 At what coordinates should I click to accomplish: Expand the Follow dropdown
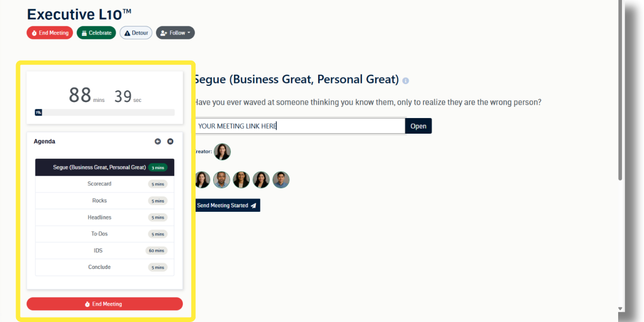[x=175, y=33]
